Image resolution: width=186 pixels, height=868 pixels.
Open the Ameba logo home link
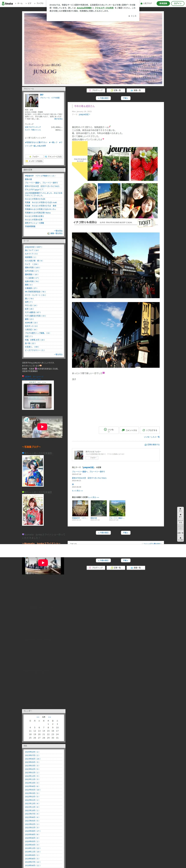click(7, 3)
